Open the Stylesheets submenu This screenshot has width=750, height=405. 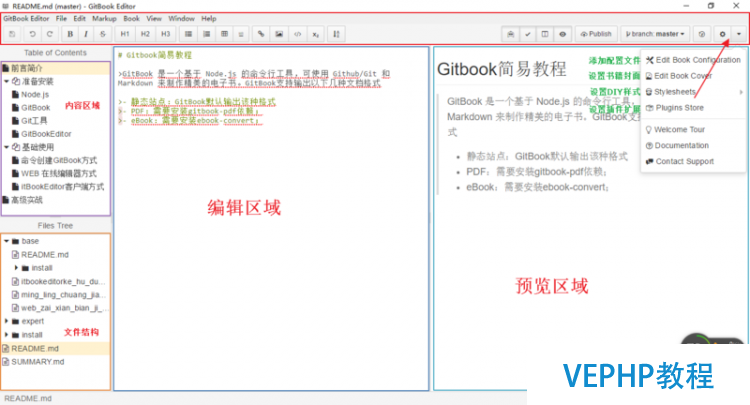(x=694, y=92)
